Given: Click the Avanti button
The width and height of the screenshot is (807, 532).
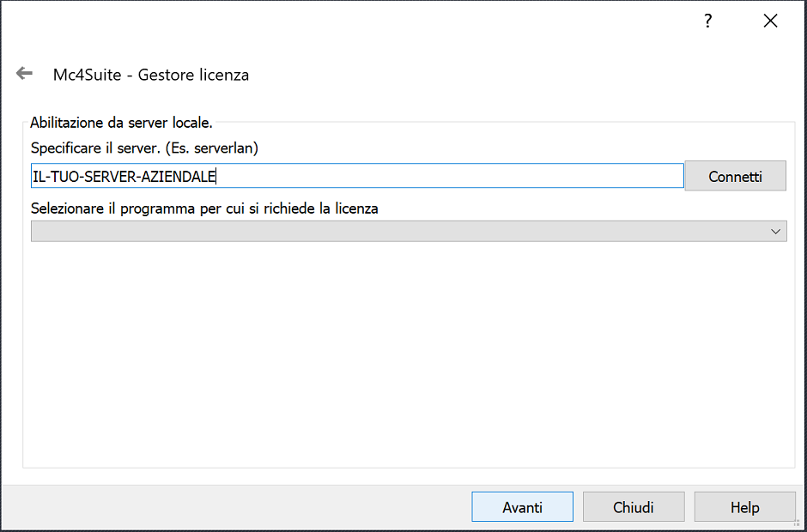Looking at the screenshot, I should 522,507.
